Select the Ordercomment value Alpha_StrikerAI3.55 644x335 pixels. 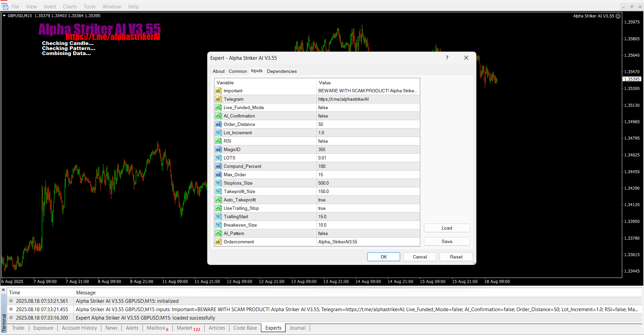click(x=368, y=242)
